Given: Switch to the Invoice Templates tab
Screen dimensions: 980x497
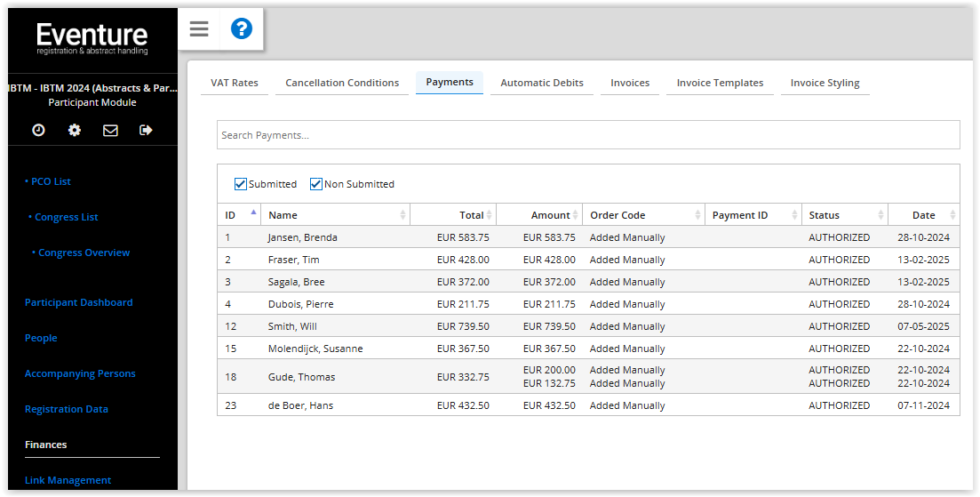Looking at the screenshot, I should pos(720,83).
